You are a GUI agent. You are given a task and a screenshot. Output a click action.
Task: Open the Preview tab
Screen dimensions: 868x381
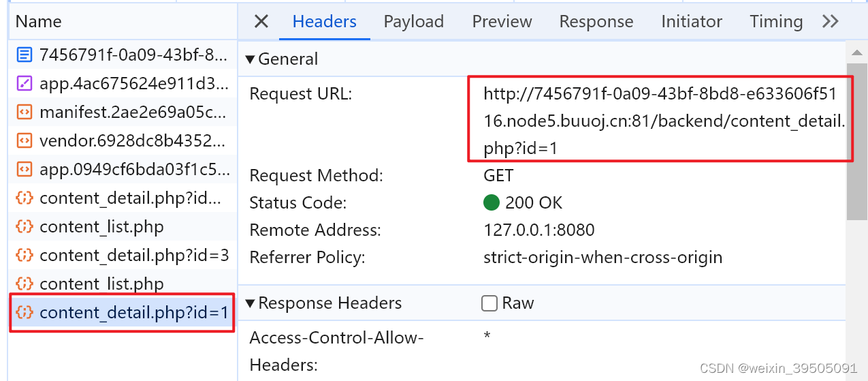click(502, 22)
